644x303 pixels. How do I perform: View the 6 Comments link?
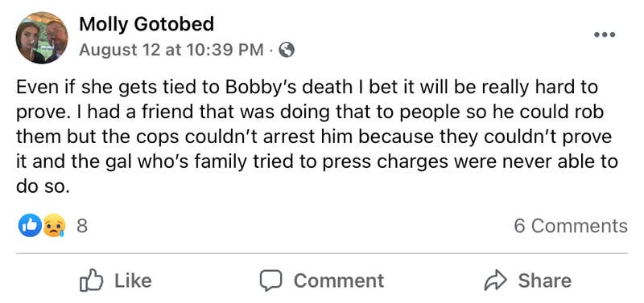point(571,226)
